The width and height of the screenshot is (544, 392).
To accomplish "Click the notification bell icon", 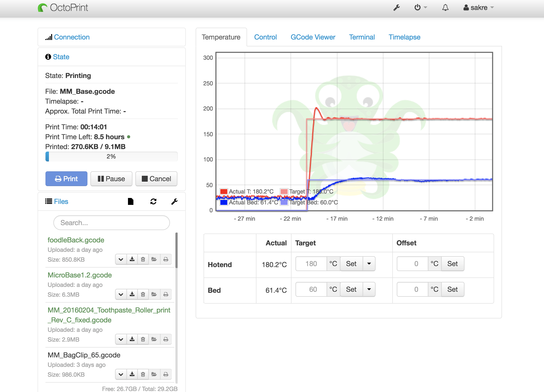I will tap(445, 8).
